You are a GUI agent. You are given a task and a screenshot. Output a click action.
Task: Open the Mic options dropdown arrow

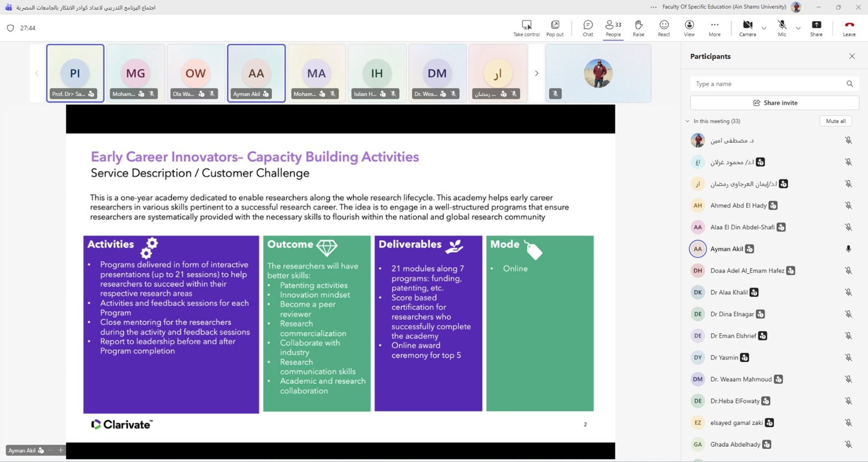click(x=798, y=28)
